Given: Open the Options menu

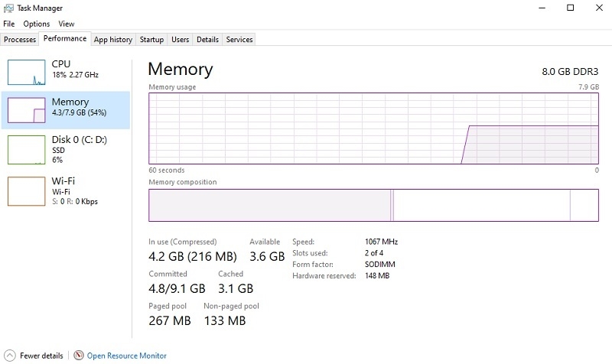Looking at the screenshot, I should coord(36,24).
